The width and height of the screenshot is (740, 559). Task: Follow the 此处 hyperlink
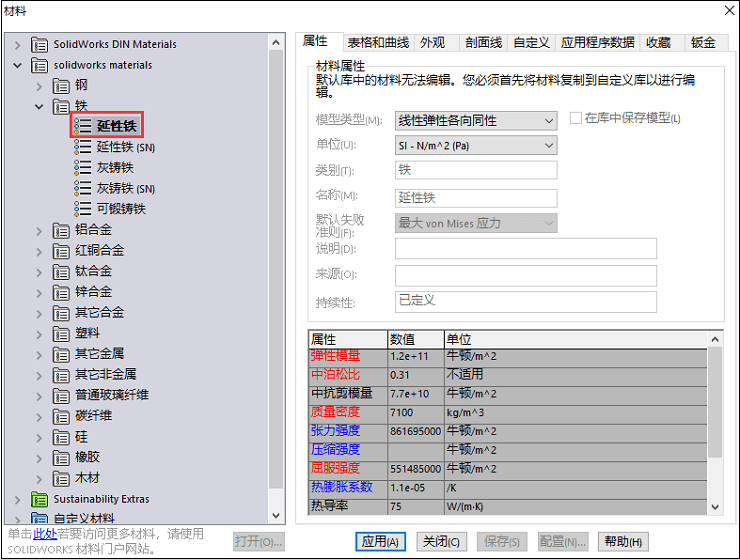(x=45, y=534)
